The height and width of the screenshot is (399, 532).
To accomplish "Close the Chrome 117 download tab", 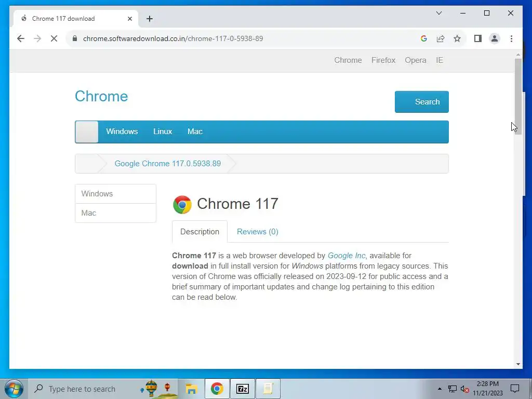I will [129, 19].
